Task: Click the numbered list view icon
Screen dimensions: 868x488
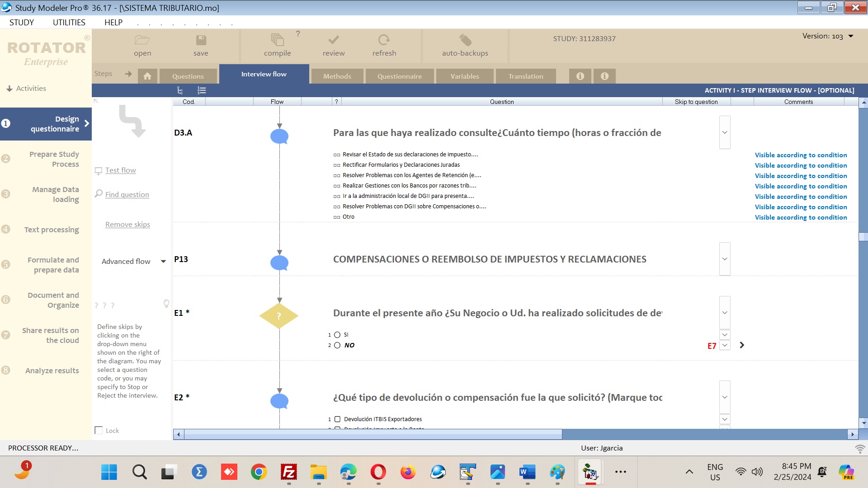Action: tap(202, 90)
